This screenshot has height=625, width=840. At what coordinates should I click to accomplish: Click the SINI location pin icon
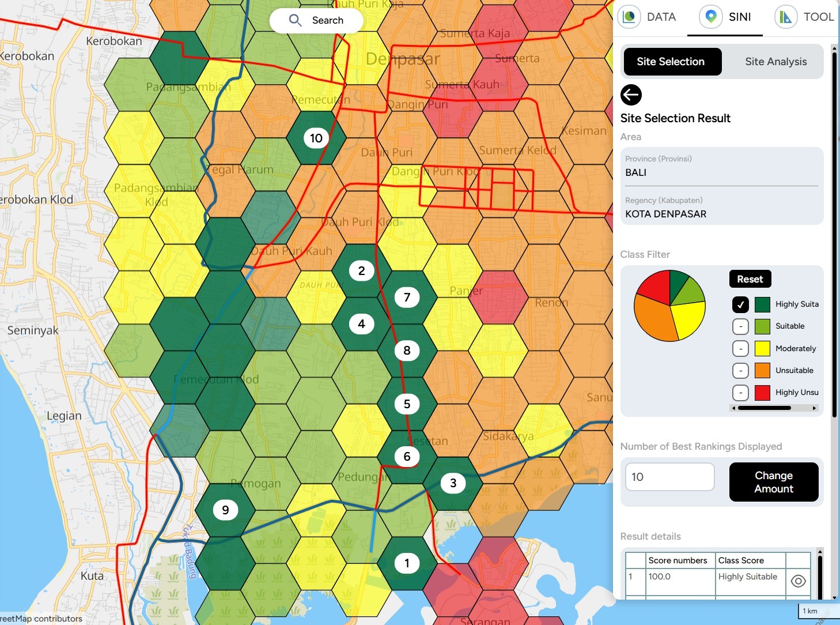pyautogui.click(x=711, y=17)
